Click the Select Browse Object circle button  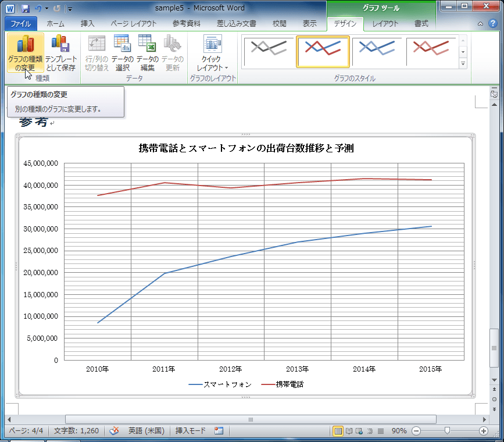coord(494,399)
